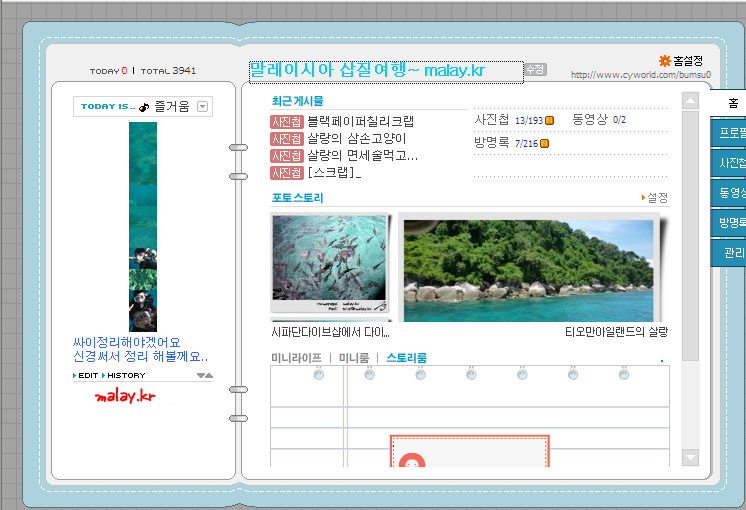This screenshot has width=746, height=510.
Task: Click the music note mood icon
Action: click(x=144, y=107)
